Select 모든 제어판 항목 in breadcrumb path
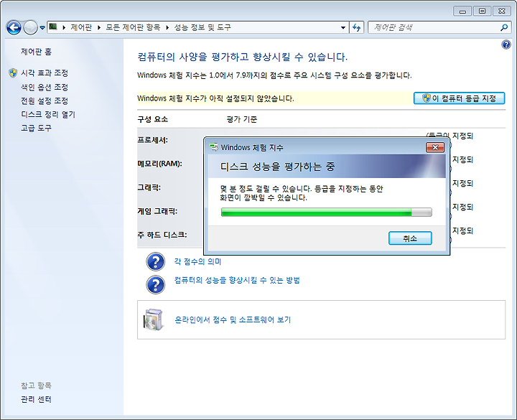 (x=133, y=27)
